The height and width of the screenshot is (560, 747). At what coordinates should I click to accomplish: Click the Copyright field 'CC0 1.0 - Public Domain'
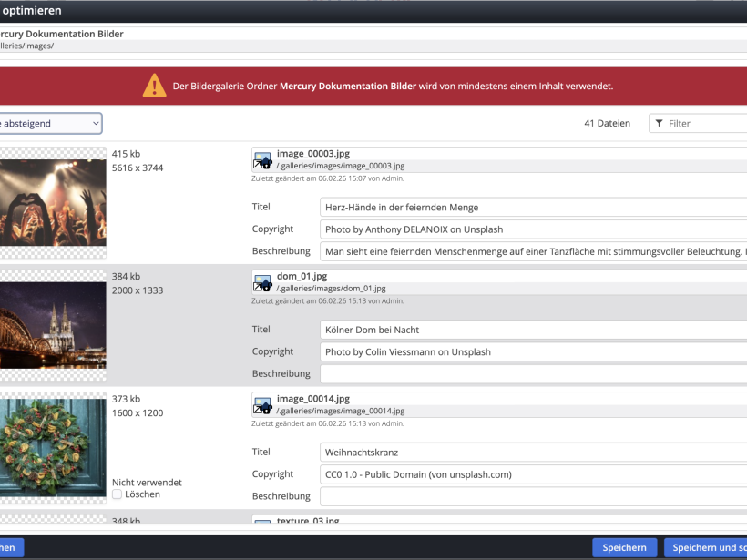[x=533, y=474]
